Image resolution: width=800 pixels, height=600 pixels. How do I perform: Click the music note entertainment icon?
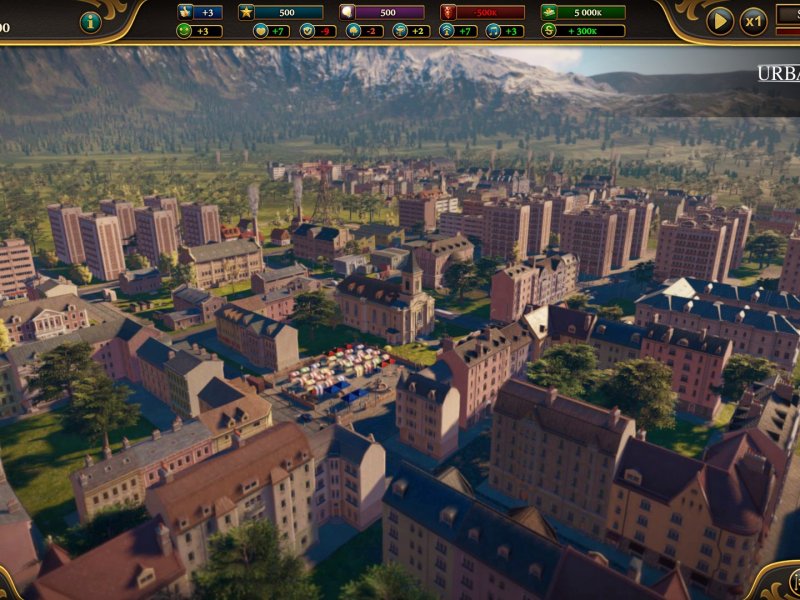point(492,31)
